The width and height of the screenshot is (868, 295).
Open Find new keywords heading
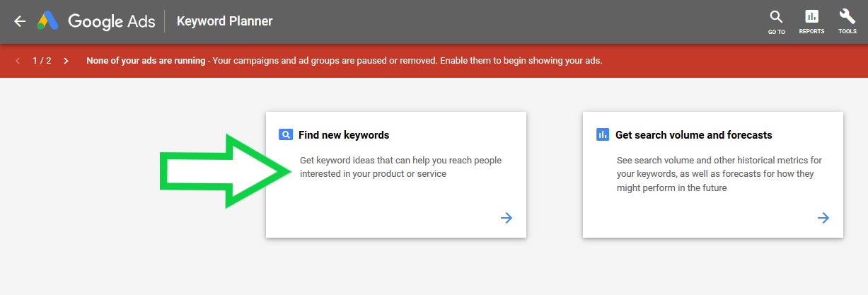(x=344, y=134)
